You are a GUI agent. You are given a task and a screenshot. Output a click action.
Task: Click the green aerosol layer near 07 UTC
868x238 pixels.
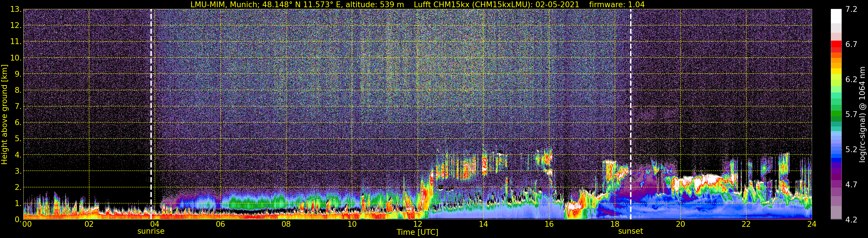pyautogui.click(x=253, y=202)
